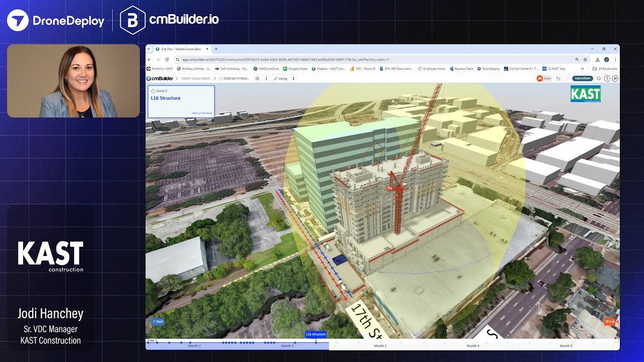Reload the page with the refresh icon
The width and height of the screenshot is (644, 362).
coord(167,59)
